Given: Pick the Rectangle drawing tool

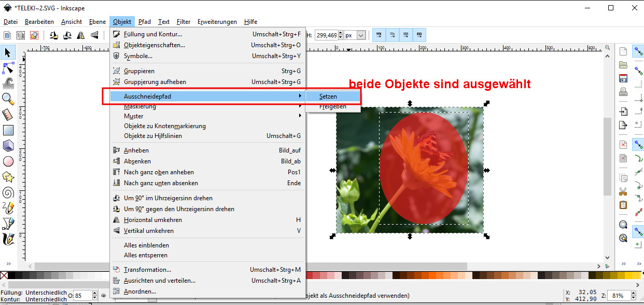Looking at the screenshot, I should pyautogui.click(x=8, y=130).
